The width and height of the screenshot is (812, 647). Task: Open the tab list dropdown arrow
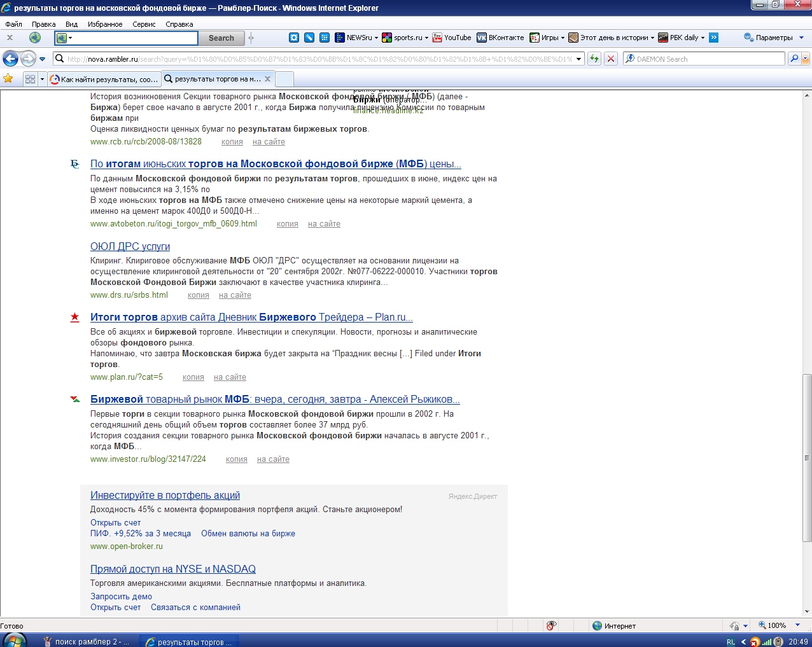click(x=42, y=80)
